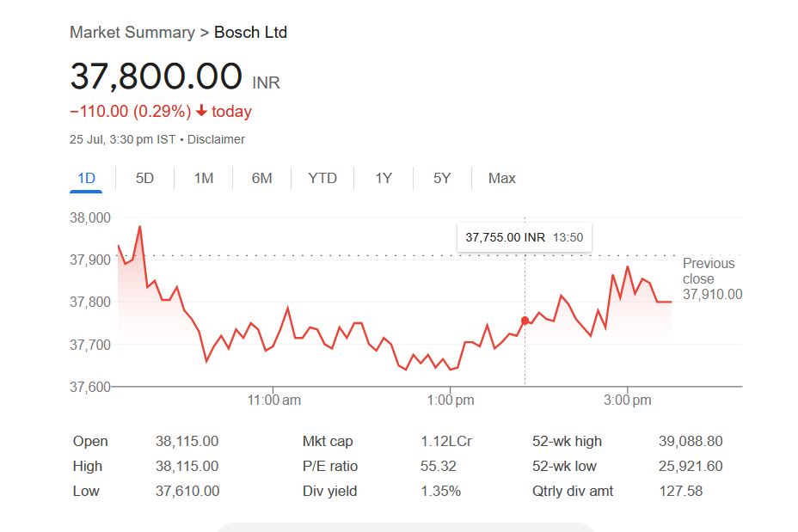Click the 11:00 am axis label

[273, 400]
